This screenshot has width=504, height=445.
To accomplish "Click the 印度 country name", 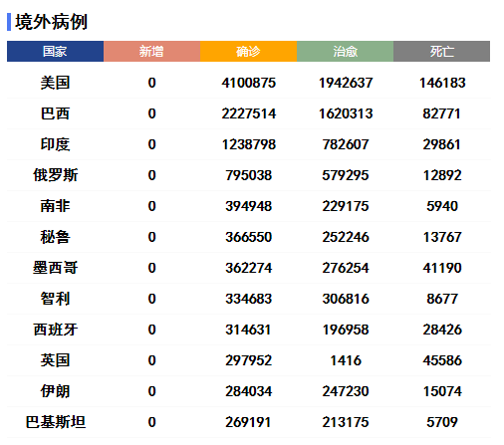I will click(x=55, y=144).
